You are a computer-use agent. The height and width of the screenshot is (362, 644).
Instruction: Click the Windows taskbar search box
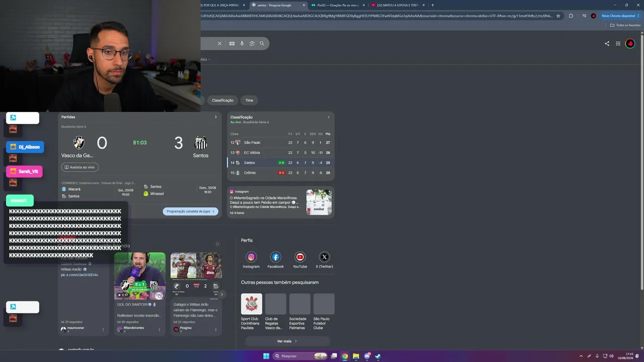pyautogui.click(x=300, y=356)
